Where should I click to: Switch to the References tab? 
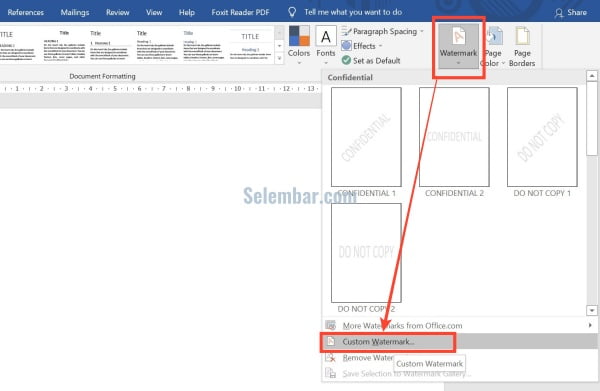[25, 12]
